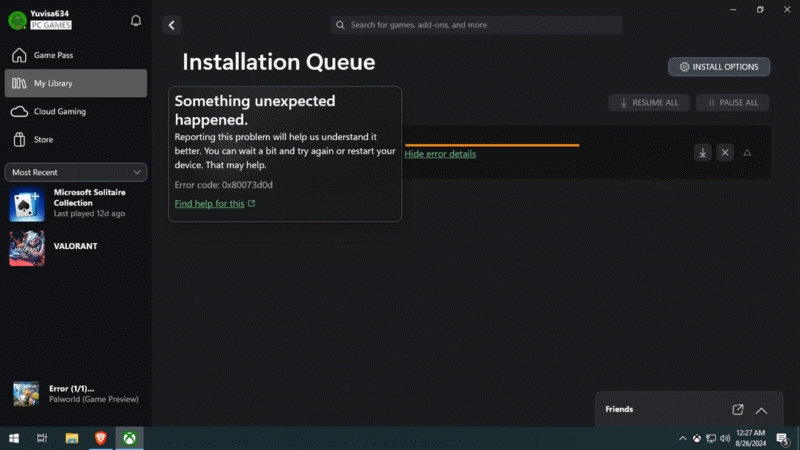Image resolution: width=800 pixels, height=450 pixels.
Task: Focus the search games field
Action: pyautogui.click(x=476, y=25)
